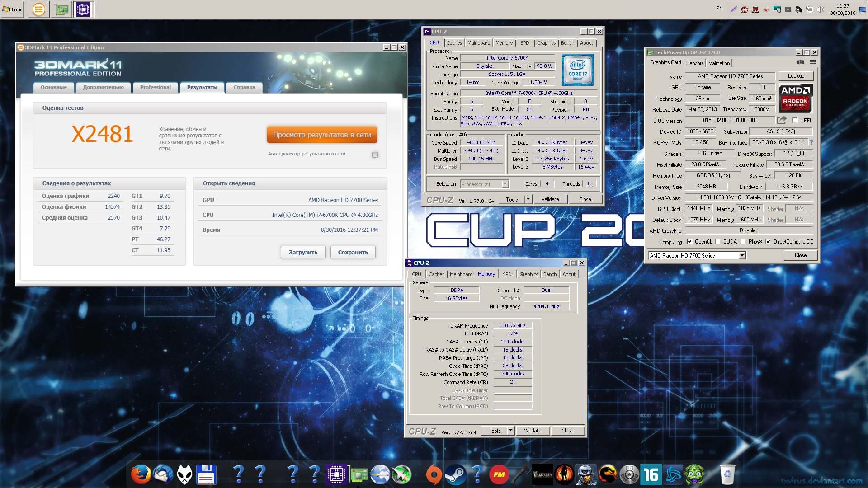This screenshot has height=488, width=868.
Task: Open the blue floppy disk dock icon
Action: [206, 474]
